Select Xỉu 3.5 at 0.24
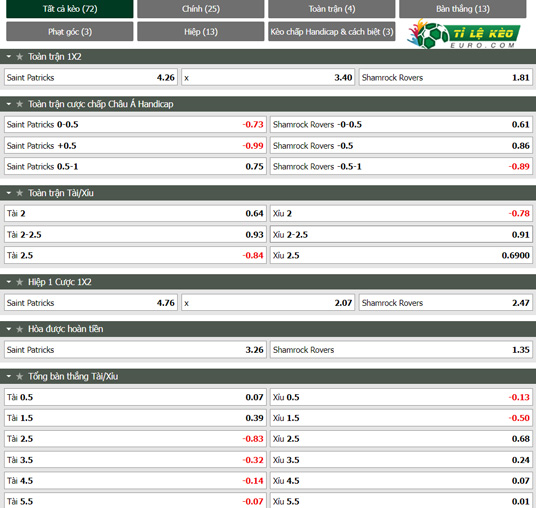Image resolution: width=536 pixels, height=508 pixels. coord(401,460)
